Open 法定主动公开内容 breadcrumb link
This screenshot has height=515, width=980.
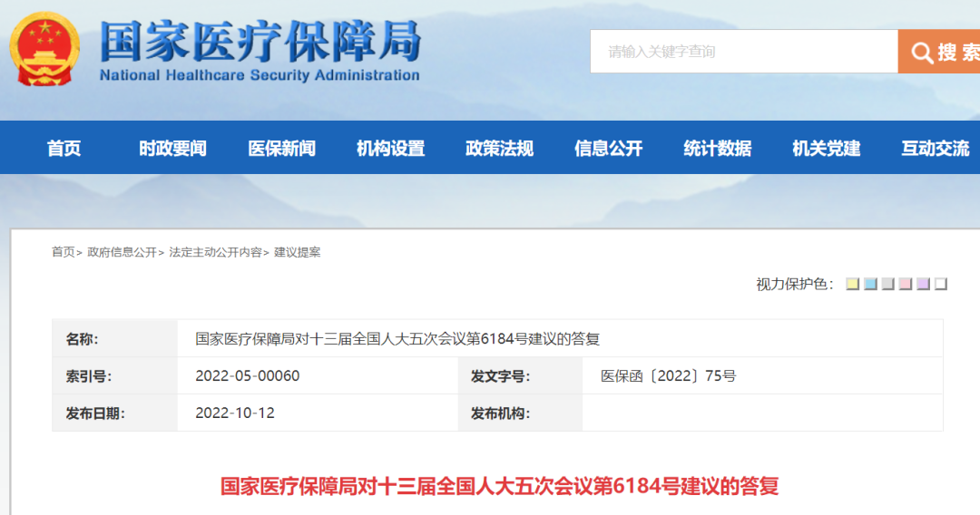coord(215,252)
